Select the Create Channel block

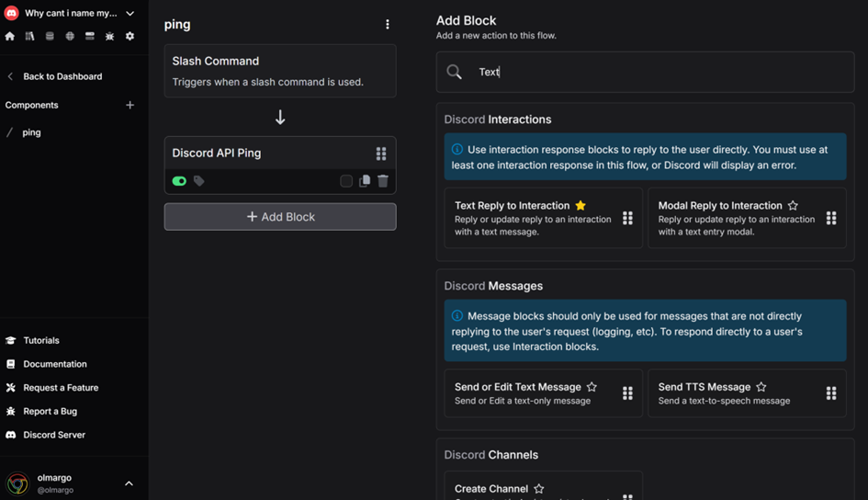tap(544, 486)
